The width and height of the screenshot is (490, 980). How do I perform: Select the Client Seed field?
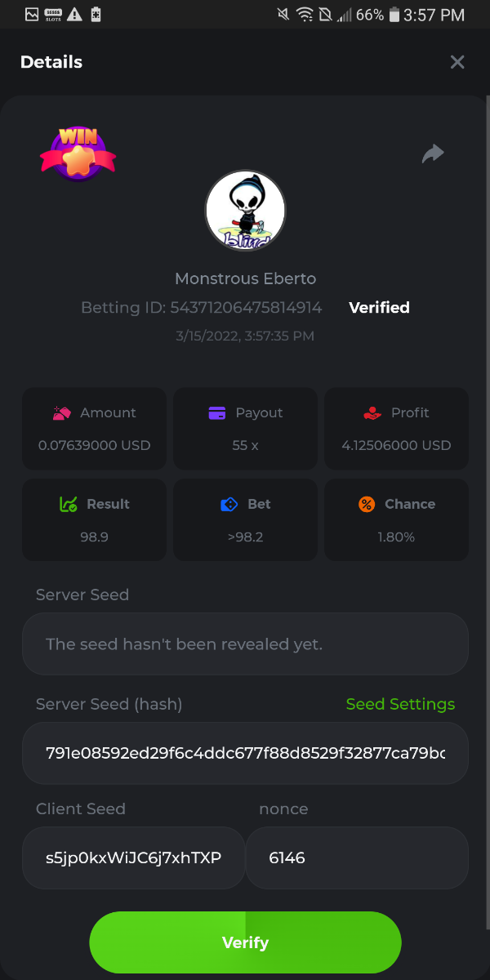coord(134,858)
